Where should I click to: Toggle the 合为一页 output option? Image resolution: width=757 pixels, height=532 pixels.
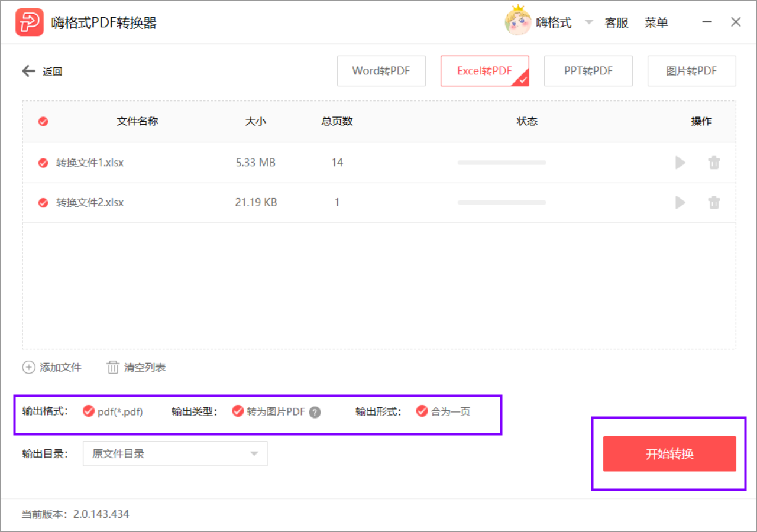coord(422,411)
